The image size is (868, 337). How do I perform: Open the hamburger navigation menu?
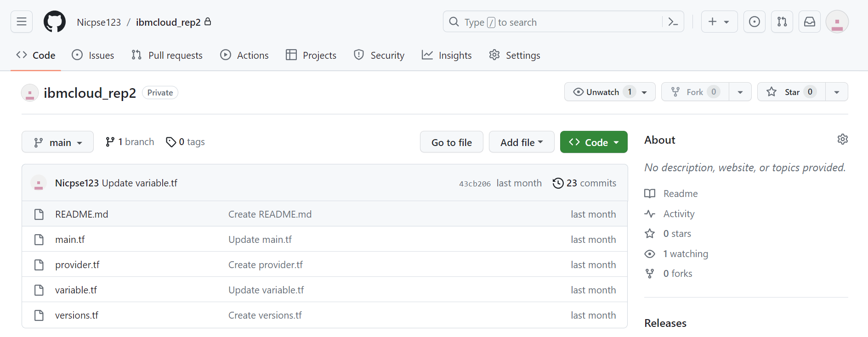(x=22, y=22)
